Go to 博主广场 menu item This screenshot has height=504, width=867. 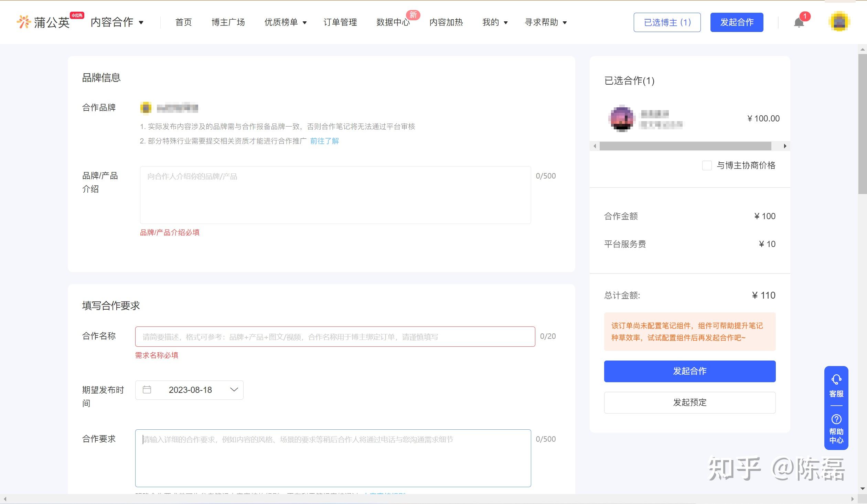pos(228,22)
